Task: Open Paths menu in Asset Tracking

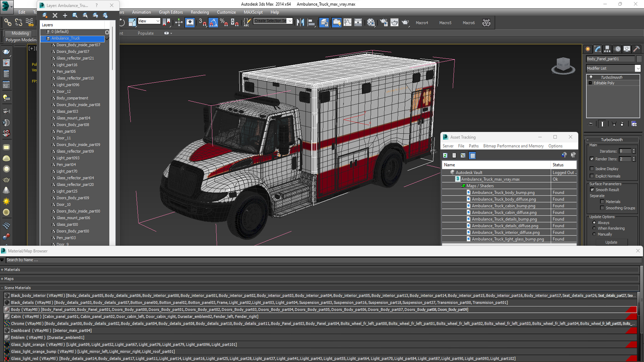Action: click(474, 146)
